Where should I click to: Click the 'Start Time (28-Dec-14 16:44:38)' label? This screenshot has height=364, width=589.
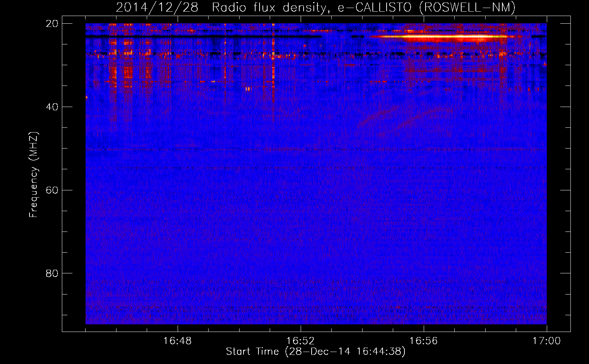tap(316, 352)
